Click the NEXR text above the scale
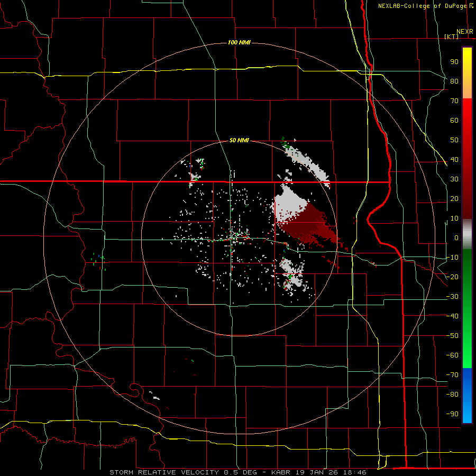Viewport: 476px width, 476px height. click(x=465, y=32)
